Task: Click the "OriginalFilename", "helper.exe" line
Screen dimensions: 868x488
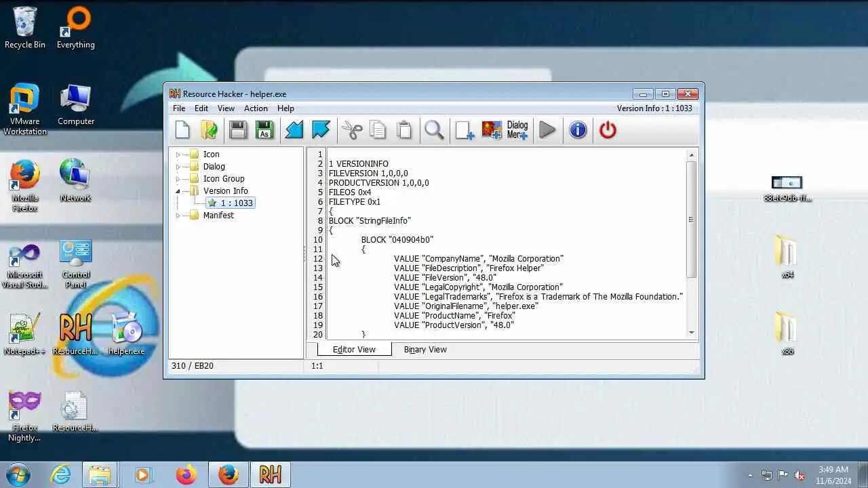Action: tap(466, 306)
